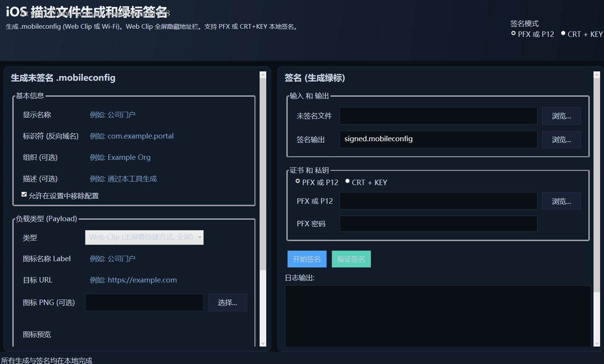Image resolution: width=604 pixels, height=364 pixels.
Task: Click the 生成未签名 .mobileconfig heading
Action: click(x=63, y=78)
